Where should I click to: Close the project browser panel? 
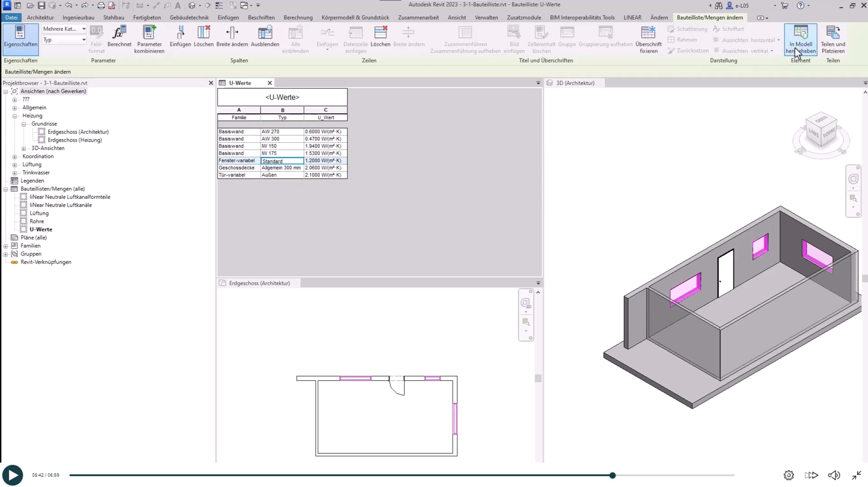(x=211, y=83)
